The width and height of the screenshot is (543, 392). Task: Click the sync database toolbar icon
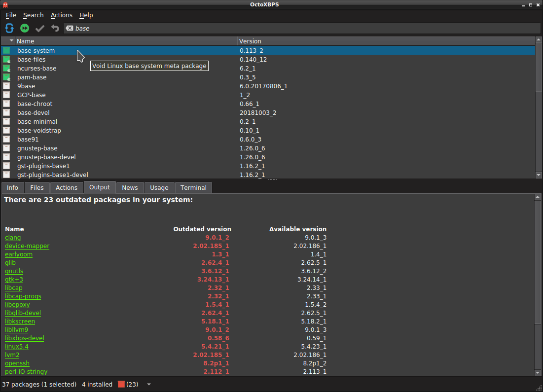coord(9,28)
